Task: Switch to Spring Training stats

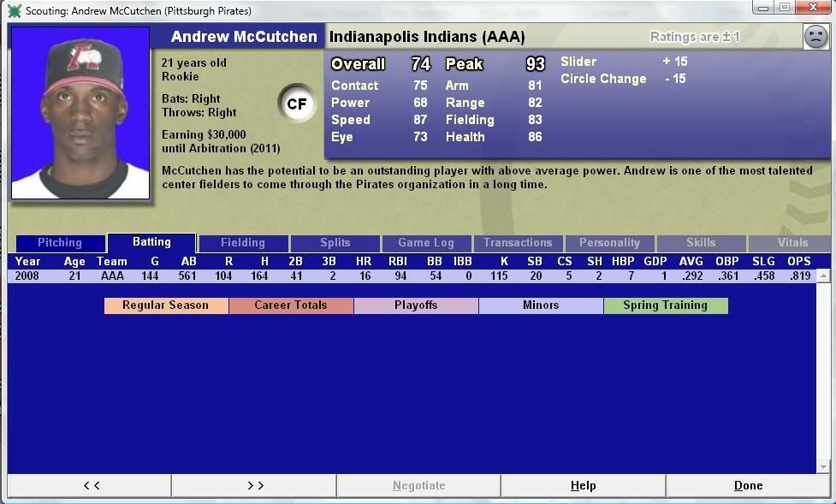Action: (x=665, y=305)
